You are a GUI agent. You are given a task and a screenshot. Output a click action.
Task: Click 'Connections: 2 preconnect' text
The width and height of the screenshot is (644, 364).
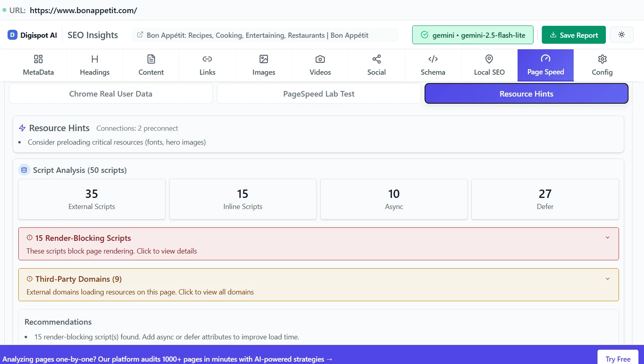point(137,128)
